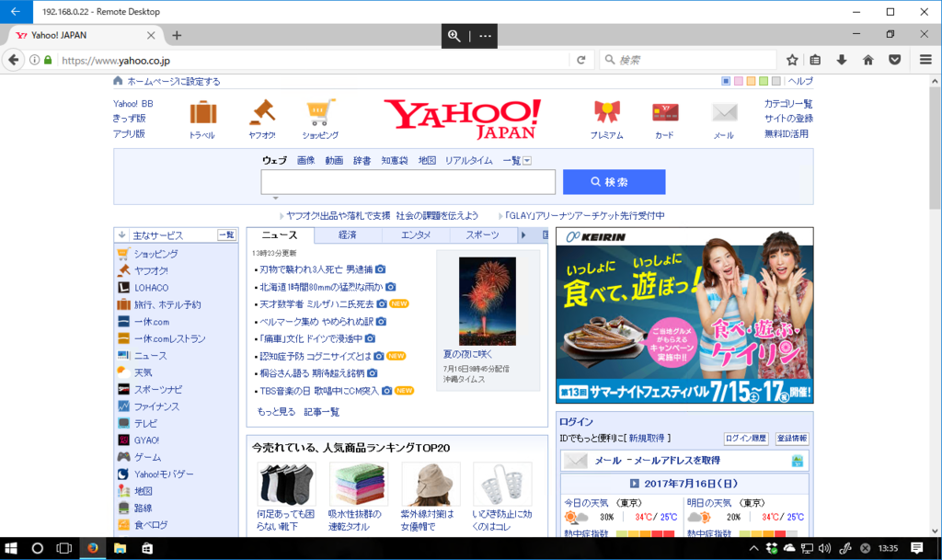
Task: Open the Store icon on the taskbar
Action: pyautogui.click(x=147, y=548)
